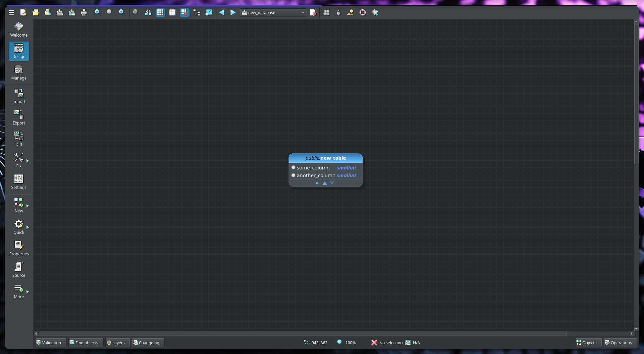Open the Design view in the sidebar

(19, 51)
